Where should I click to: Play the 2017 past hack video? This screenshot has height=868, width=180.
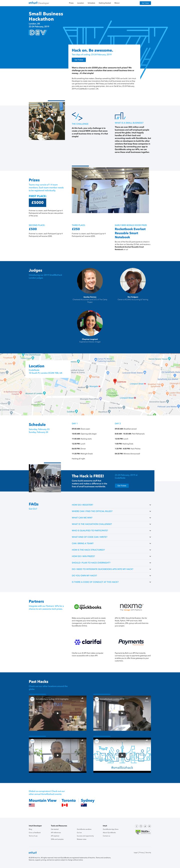(57, 755)
